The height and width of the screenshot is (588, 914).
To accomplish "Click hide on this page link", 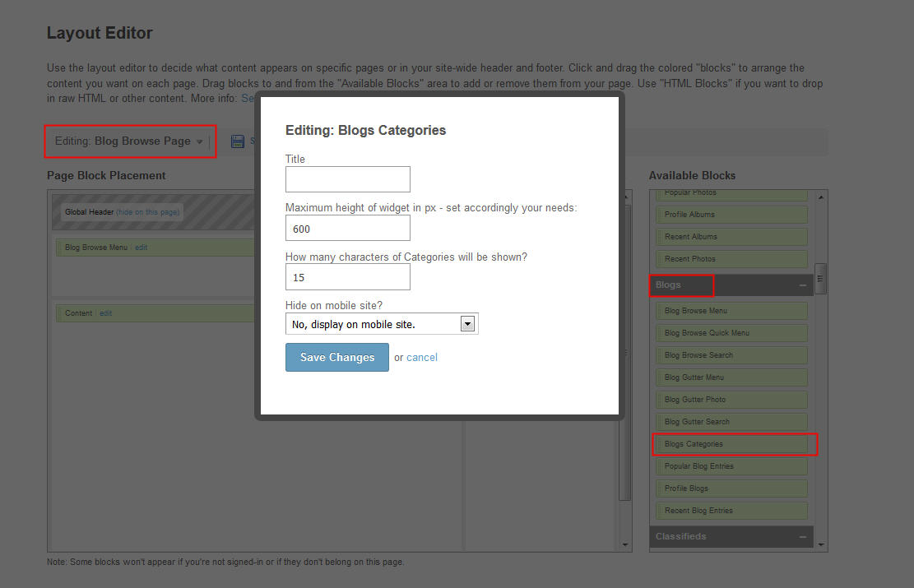I will [147, 212].
